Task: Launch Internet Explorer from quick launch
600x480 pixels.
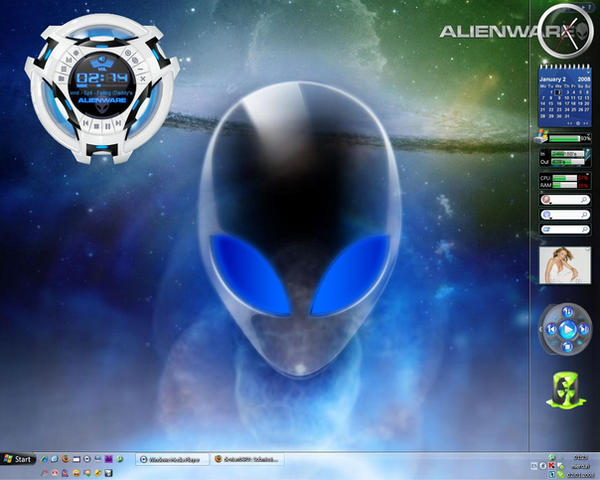Action: tap(44, 459)
